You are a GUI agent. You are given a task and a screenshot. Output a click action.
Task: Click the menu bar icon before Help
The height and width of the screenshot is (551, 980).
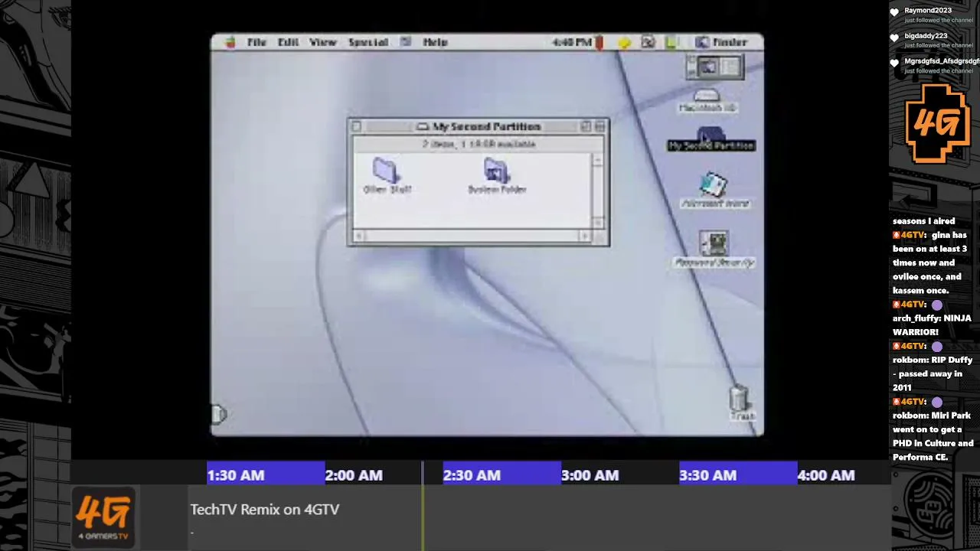point(406,43)
